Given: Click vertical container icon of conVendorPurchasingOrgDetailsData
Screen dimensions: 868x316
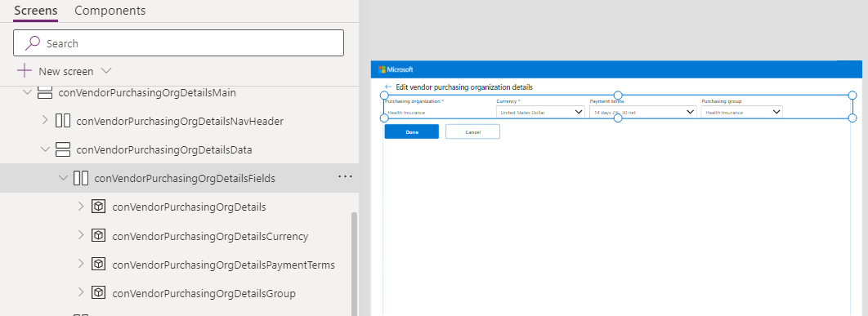Looking at the screenshot, I should (63, 149).
